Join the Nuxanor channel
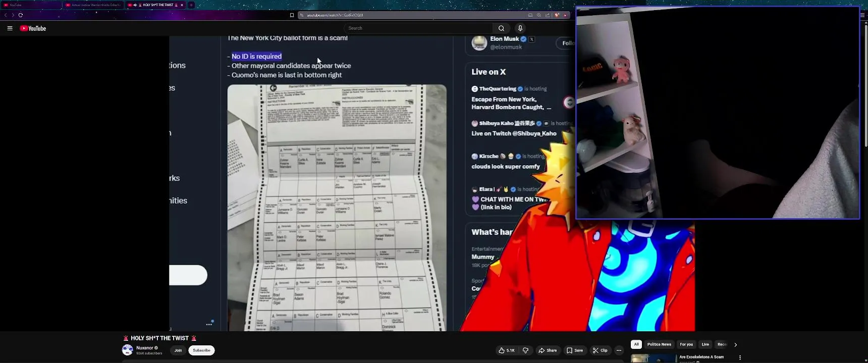Image resolution: width=868 pixels, height=363 pixels. pos(178,350)
